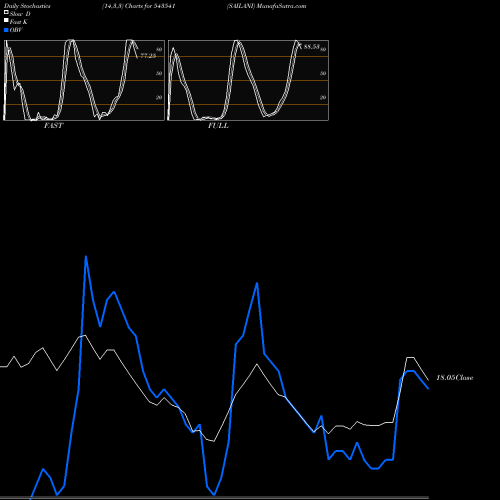Click the 50 axis label in FAST chart
This screenshot has height=500, width=500.
159,73
